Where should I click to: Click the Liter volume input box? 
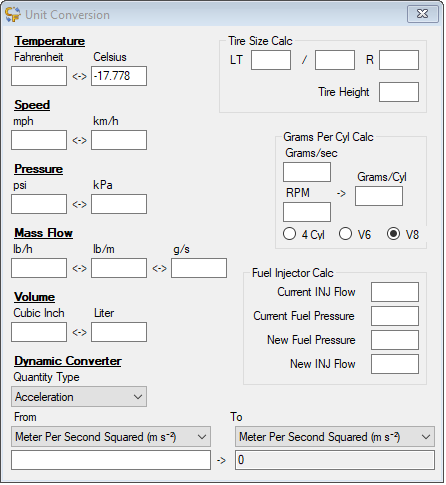point(119,332)
